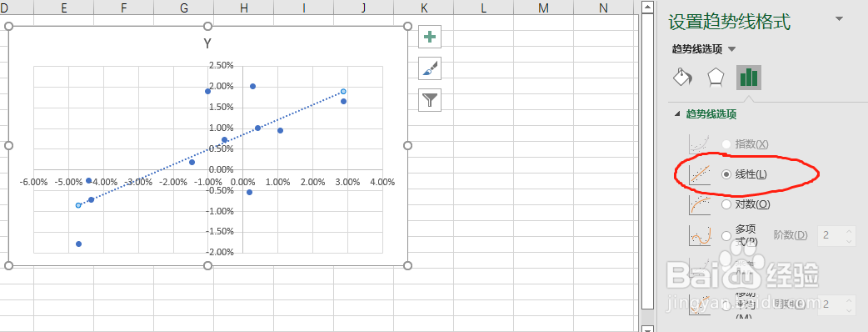Click the polynomial trendline preview icon
Image resolution: width=868 pixels, height=332 pixels.
point(700,235)
